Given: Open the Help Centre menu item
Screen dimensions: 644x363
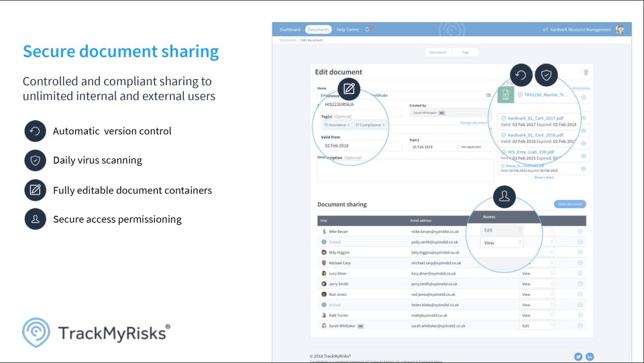Looking at the screenshot, I should point(347,30).
